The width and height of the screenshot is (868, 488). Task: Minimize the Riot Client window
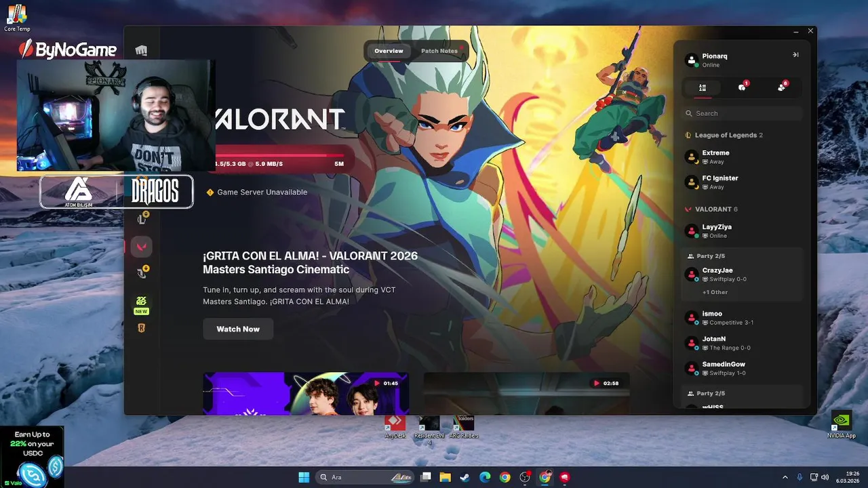[x=796, y=31]
